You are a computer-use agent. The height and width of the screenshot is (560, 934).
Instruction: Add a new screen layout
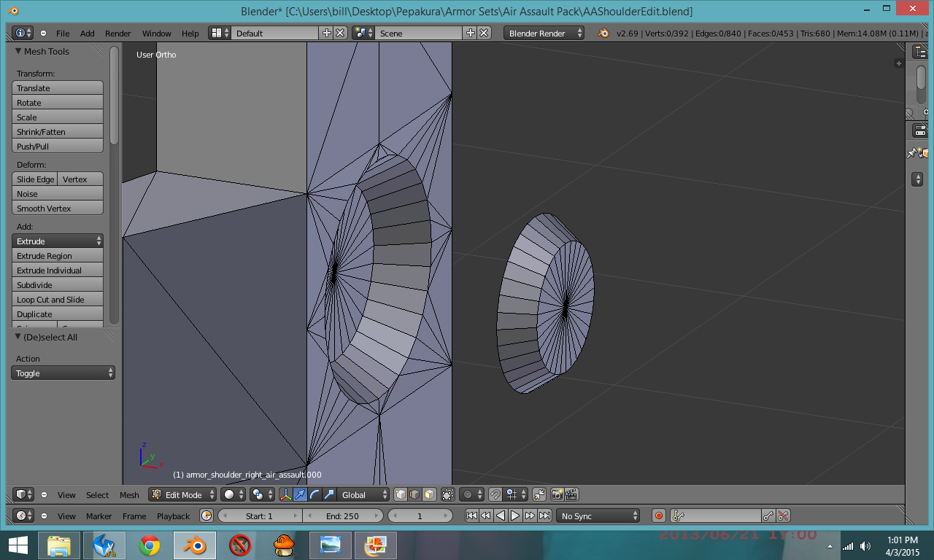[327, 33]
